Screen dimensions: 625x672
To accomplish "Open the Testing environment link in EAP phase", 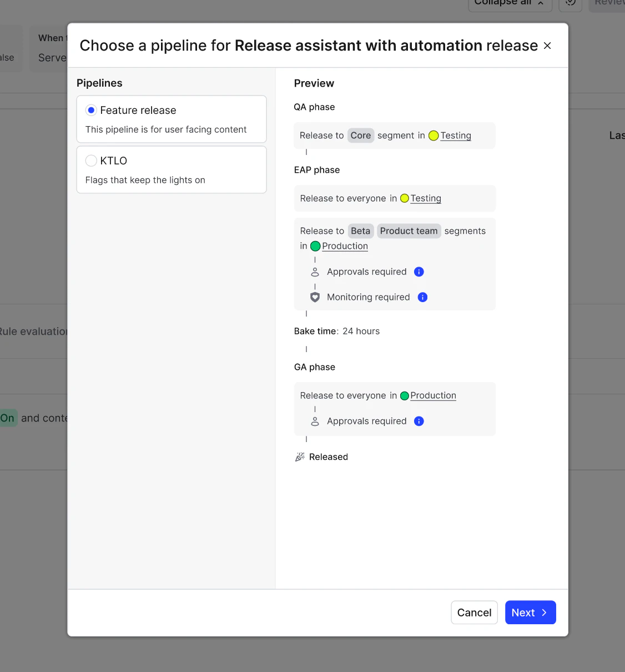I will [x=426, y=198].
